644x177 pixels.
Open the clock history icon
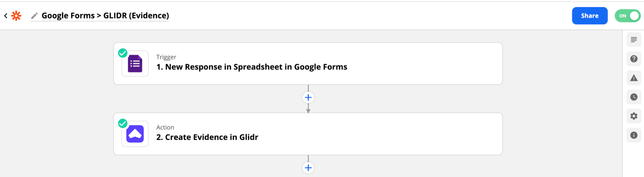pyautogui.click(x=634, y=97)
